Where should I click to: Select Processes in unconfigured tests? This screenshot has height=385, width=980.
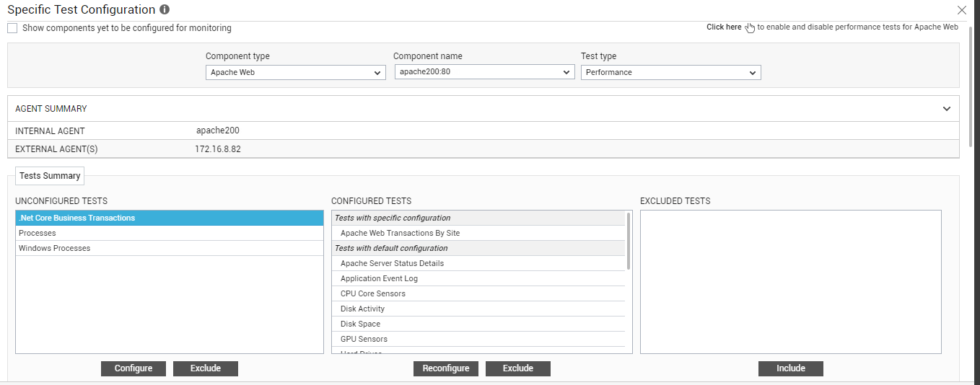[x=170, y=233]
